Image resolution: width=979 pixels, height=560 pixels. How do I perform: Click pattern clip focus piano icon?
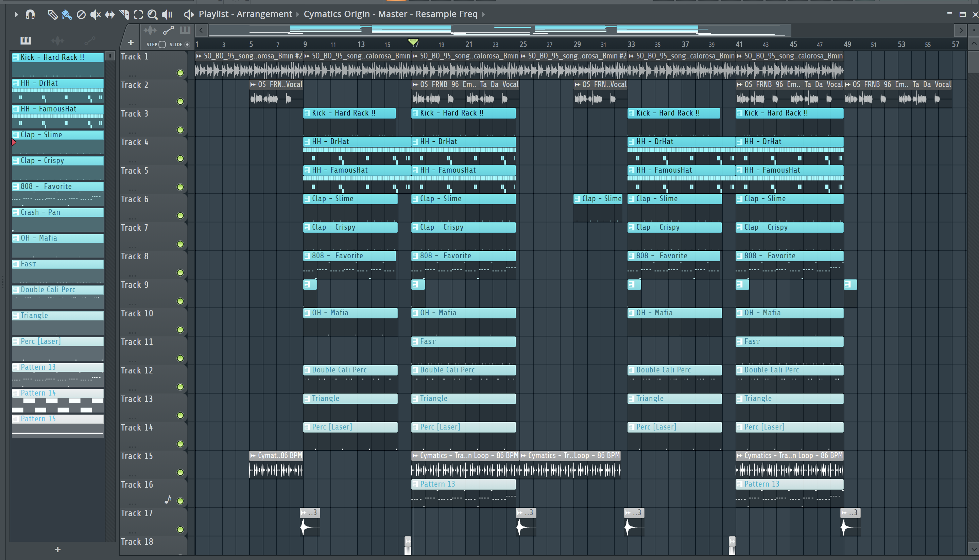[x=185, y=30]
